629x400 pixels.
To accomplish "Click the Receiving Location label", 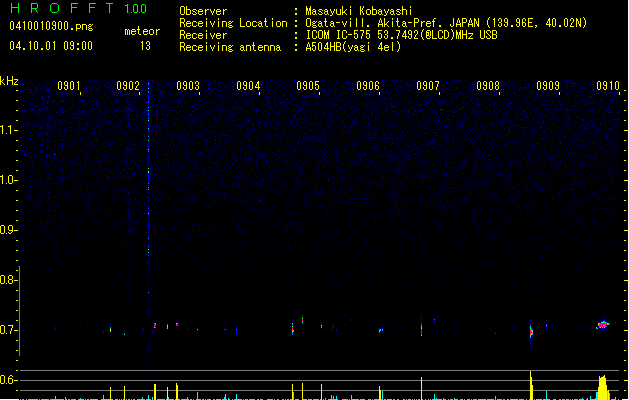I will point(233,23).
